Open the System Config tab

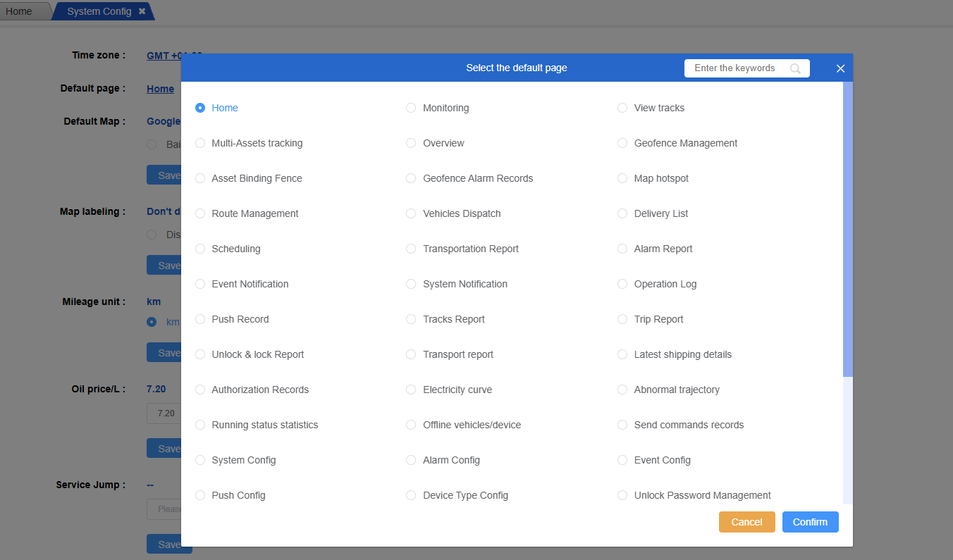(x=99, y=11)
